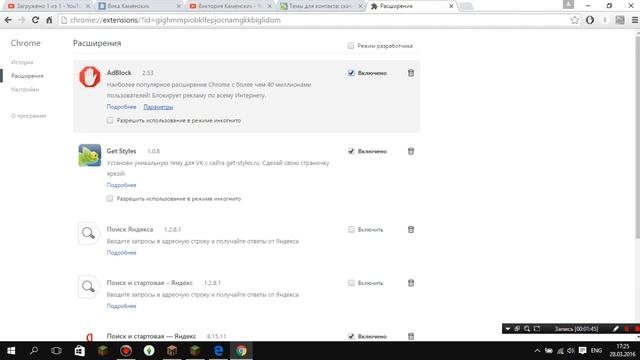Open the Windows Start menu
Screen dimensions: 640x360
pyautogui.click(x=11, y=351)
